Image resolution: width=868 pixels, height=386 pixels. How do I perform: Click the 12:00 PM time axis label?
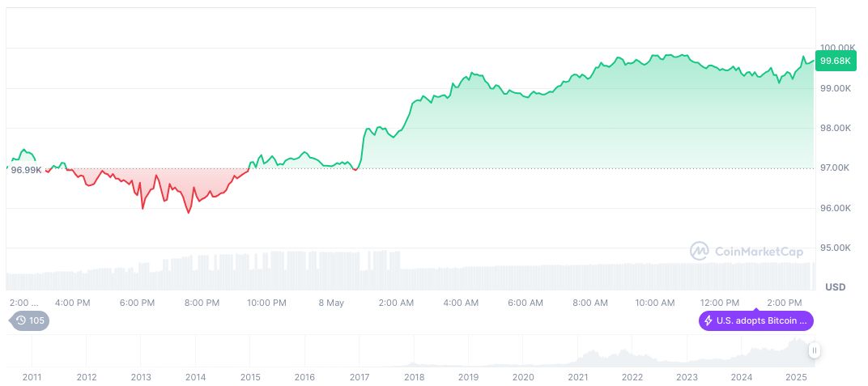pyautogui.click(x=719, y=303)
